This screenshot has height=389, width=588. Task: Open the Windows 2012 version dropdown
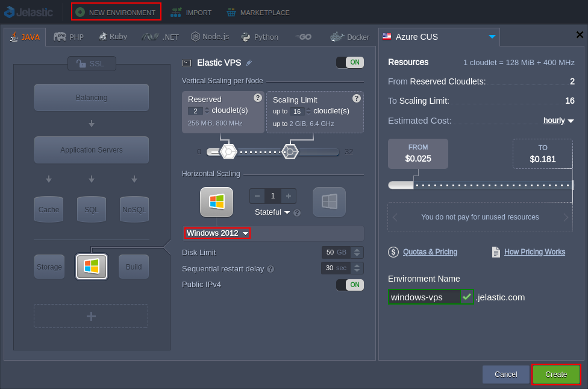click(x=217, y=233)
